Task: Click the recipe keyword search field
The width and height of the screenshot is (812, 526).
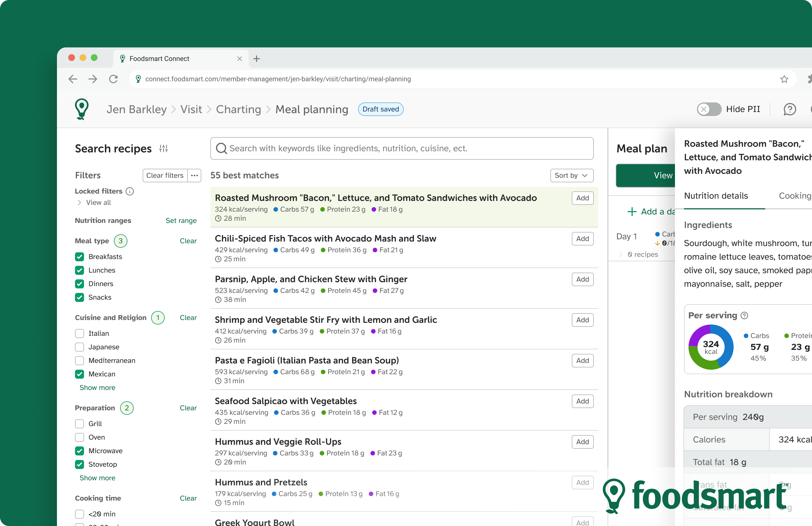Action: (x=402, y=149)
